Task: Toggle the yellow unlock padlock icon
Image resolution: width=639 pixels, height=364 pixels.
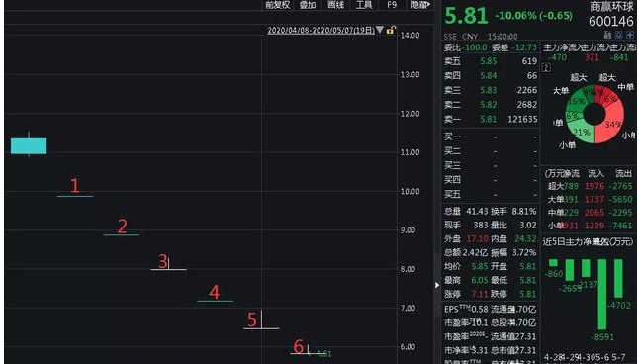Action: 391,30
